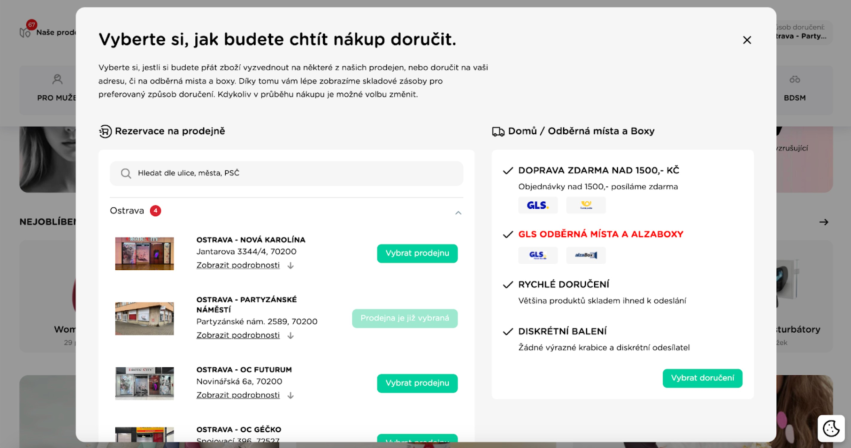Close the delivery selection dialog
Viewport: 851px width, 448px height.
coord(747,40)
